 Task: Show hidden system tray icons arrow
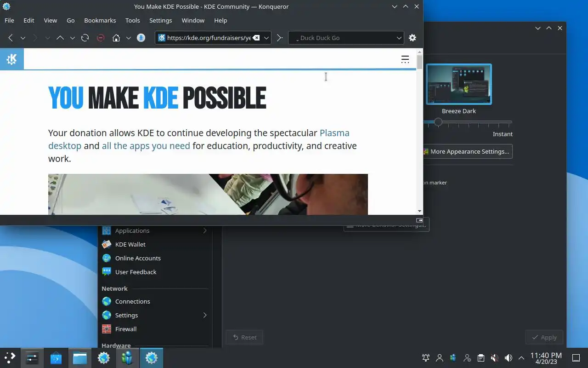pos(521,358)
